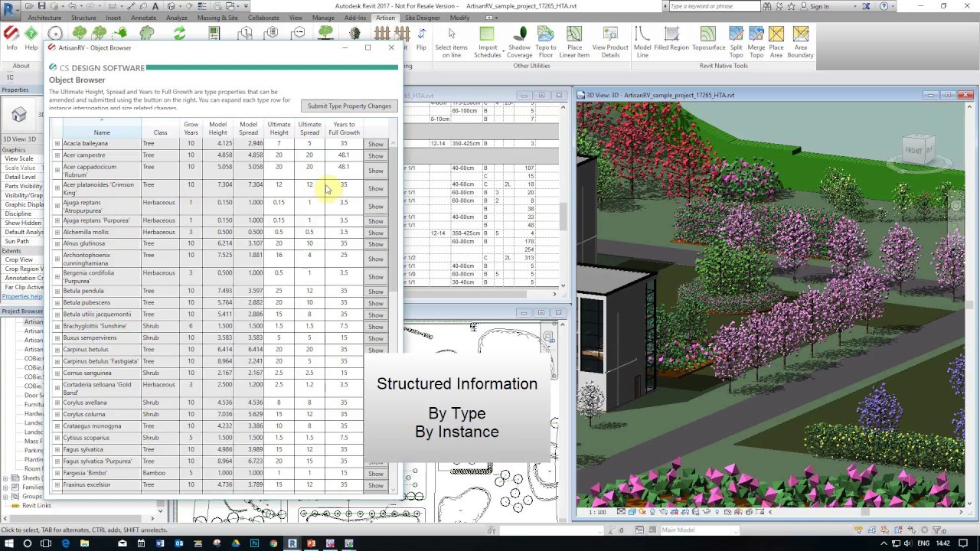The height and width of the screenshot is (551, 980).
Task: Click the ViewCube Front face
Action: pos(913,151)
